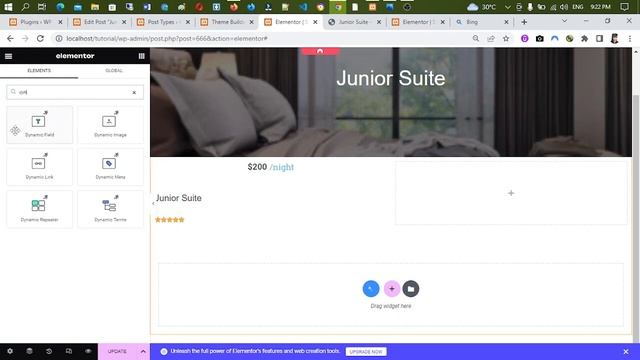The width and height of the screenshot is (640, 360).
Task: Dismiss the Elementor upgrade banner
Action: tap(626, 352)
